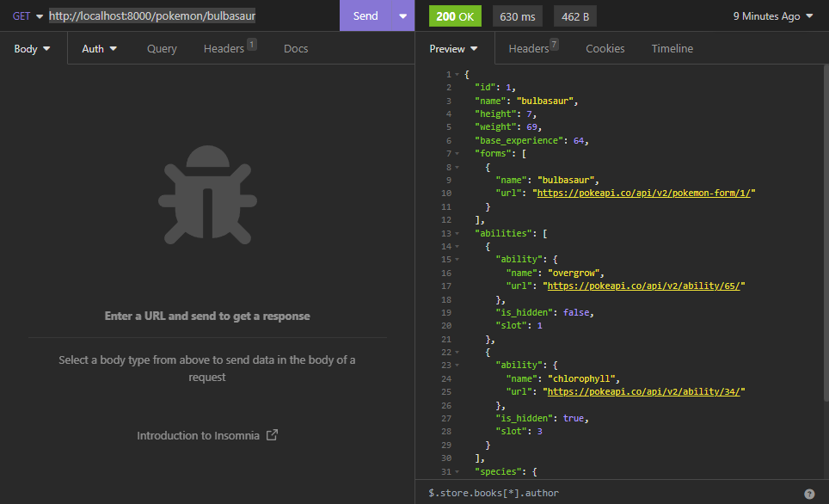This screenshot has height=504, width=829.
Task: Collapse the abilities array at line 13
Action: pos(457,233)
